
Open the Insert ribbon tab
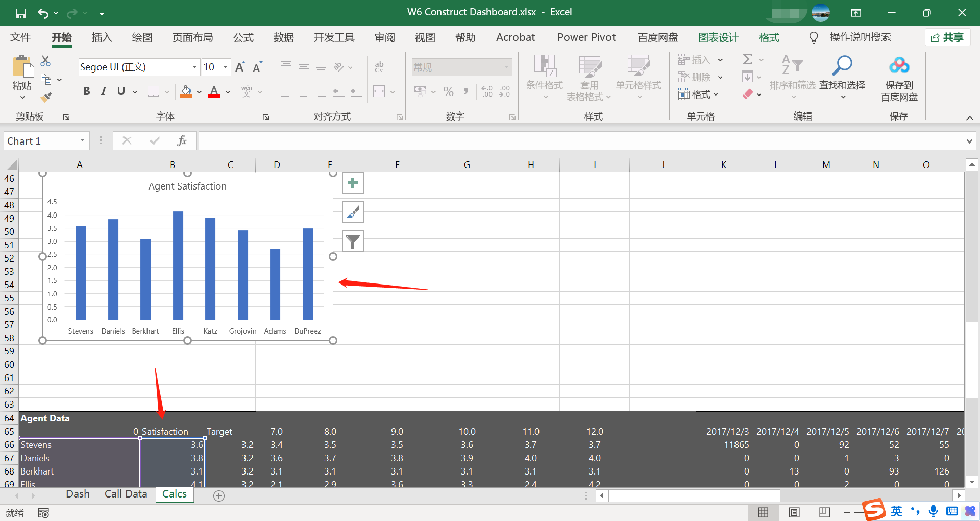pos(102,37)
